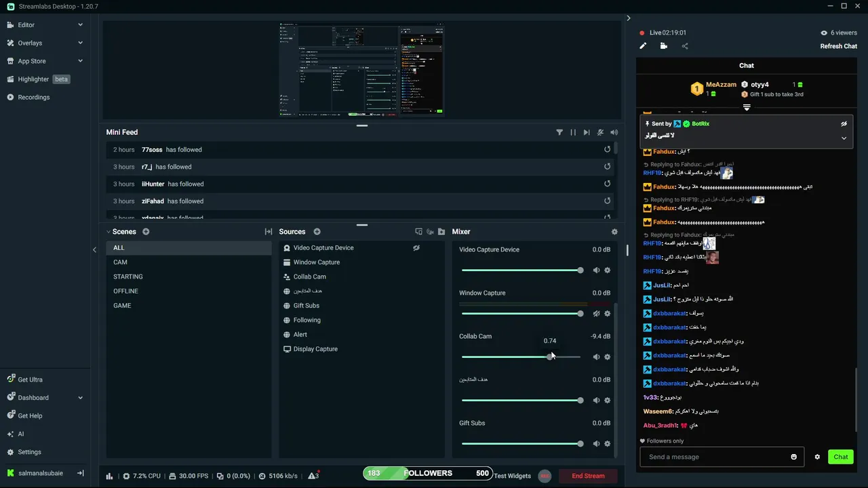Toggle dual output icon in Sources header

point(418,232)
